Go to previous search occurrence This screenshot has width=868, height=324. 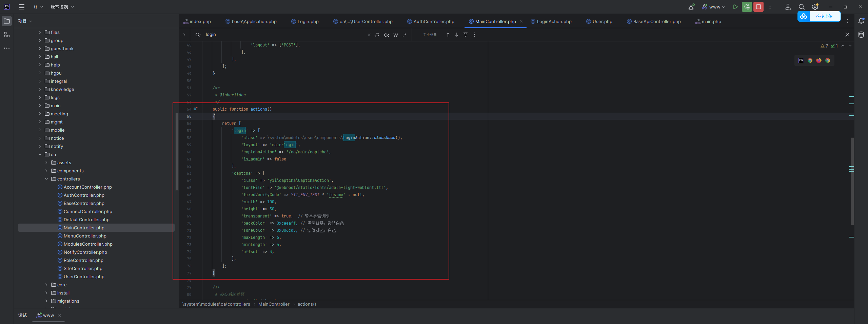[448, 35]
